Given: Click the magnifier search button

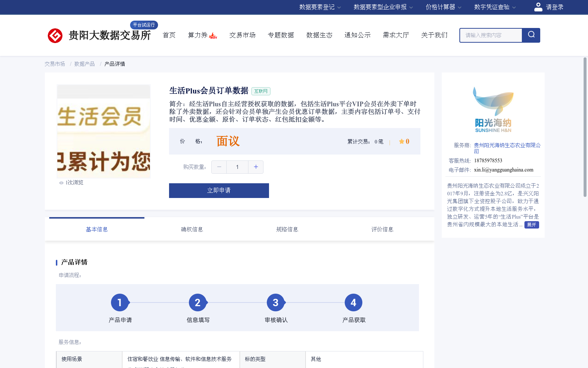Looking at the screenshot, I should tap(531, 35).
